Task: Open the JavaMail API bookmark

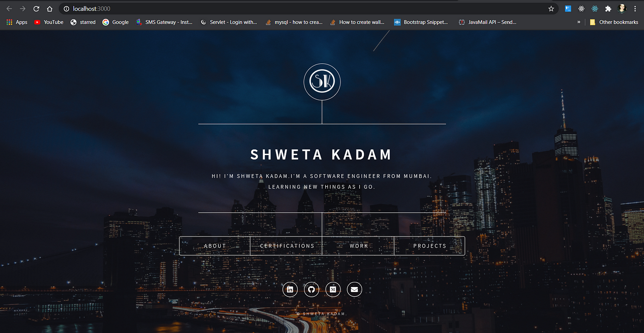Action: (x=488, y=22)
